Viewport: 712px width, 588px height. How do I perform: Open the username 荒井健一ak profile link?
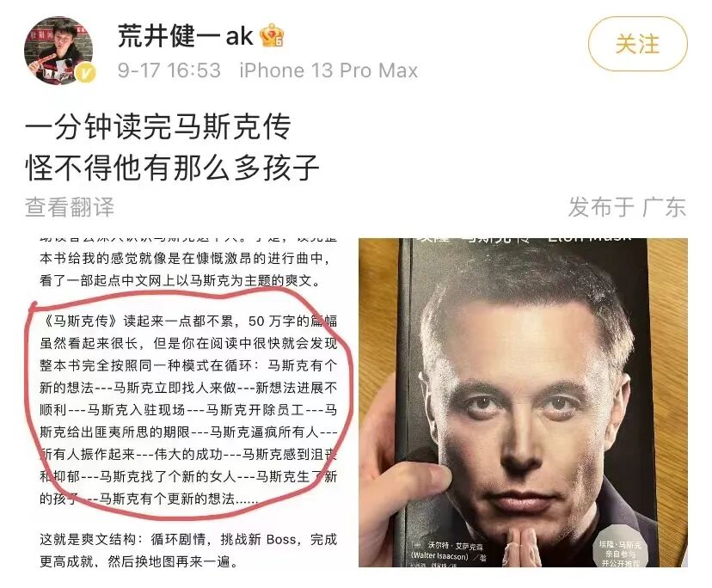coord(185,36)
